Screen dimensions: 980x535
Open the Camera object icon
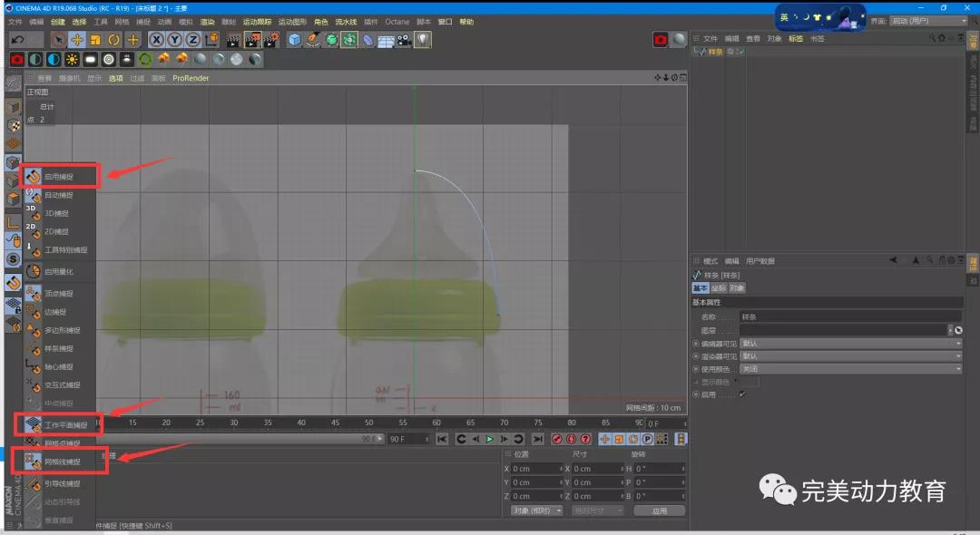pyautogui.click(x=404, y=40)
